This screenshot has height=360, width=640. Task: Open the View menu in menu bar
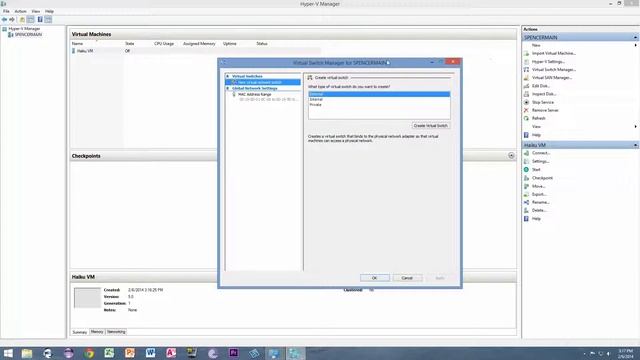36,11
